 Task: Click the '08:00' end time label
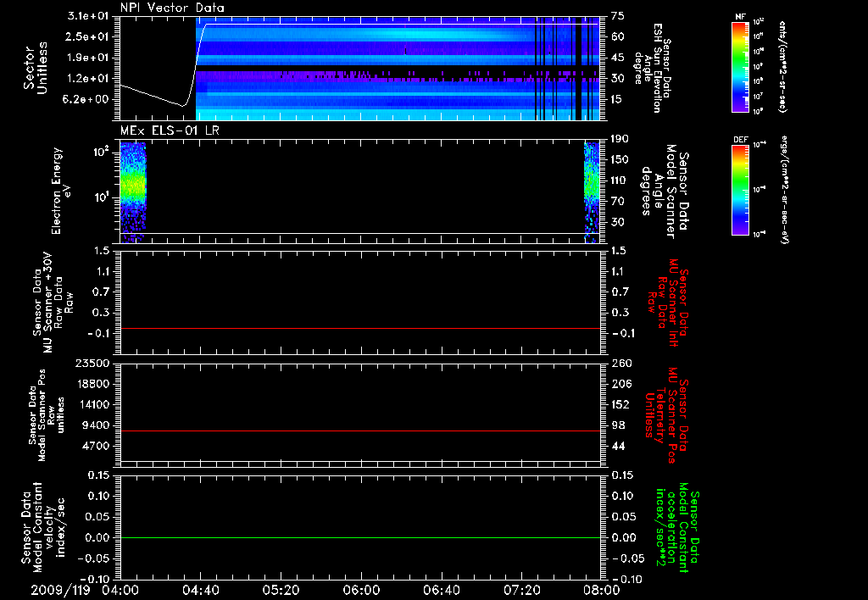pos(602,590)
